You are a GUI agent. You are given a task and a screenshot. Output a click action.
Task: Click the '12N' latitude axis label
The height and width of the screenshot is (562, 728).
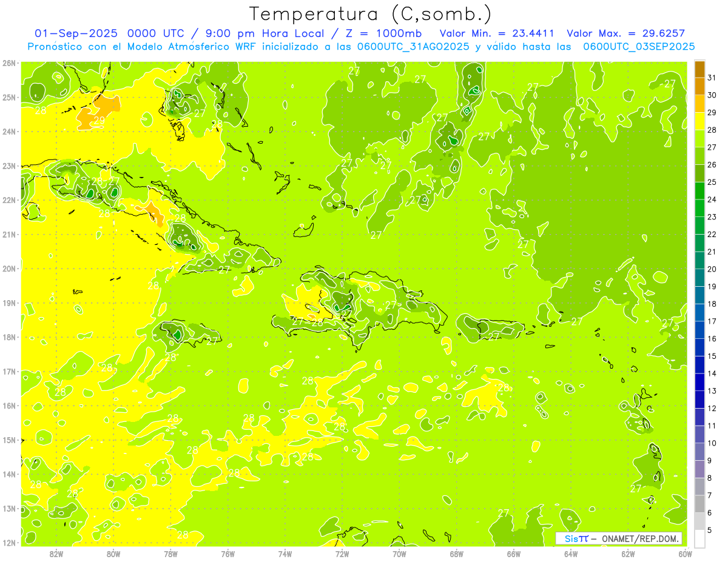9,543
